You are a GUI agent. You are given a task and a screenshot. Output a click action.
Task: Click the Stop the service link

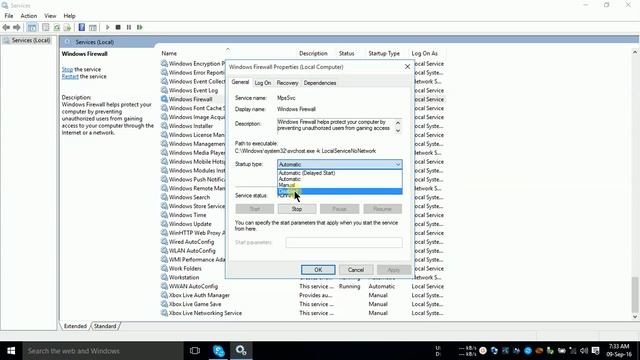67,69
